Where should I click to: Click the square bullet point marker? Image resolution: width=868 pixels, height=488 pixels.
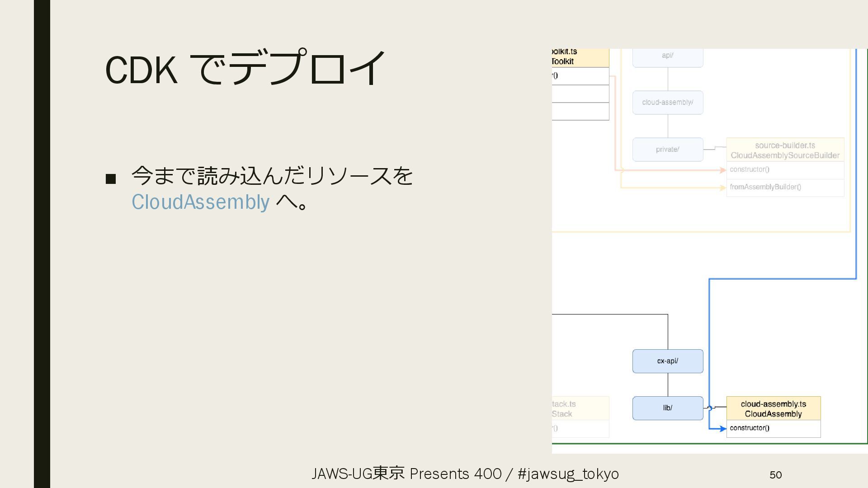coord(111,179)
